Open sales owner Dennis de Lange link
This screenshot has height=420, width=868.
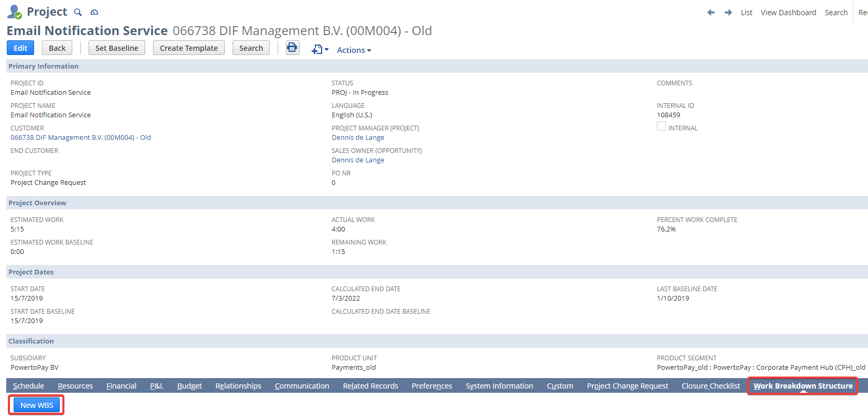358,160
